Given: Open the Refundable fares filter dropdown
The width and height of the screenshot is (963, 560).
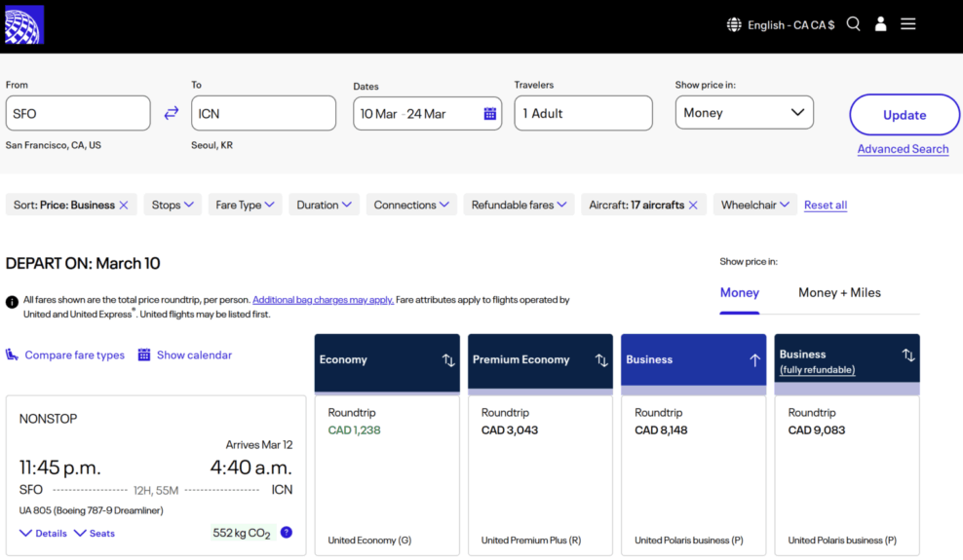Looking at the screenshot, I should 519,205.
